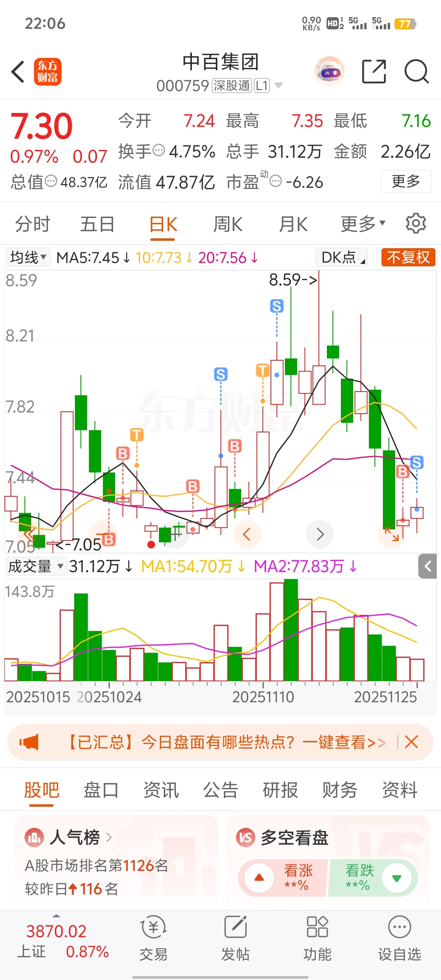This screenshot has width=441, height=980.
Task: Tap the share icon
Action: [x=374, y=71]
